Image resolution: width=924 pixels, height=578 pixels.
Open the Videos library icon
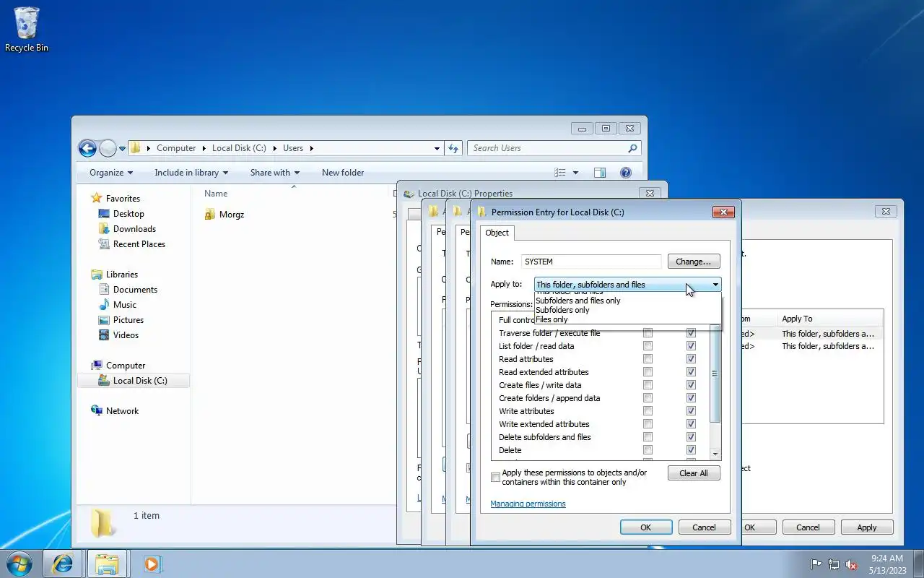pyautogui.click(x=104, y=335)
